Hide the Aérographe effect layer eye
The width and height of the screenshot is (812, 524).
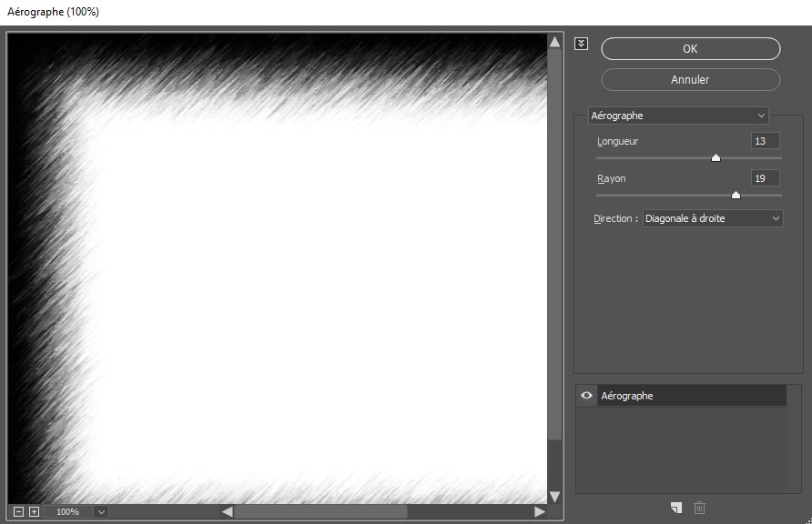click(x=586, y=396)
